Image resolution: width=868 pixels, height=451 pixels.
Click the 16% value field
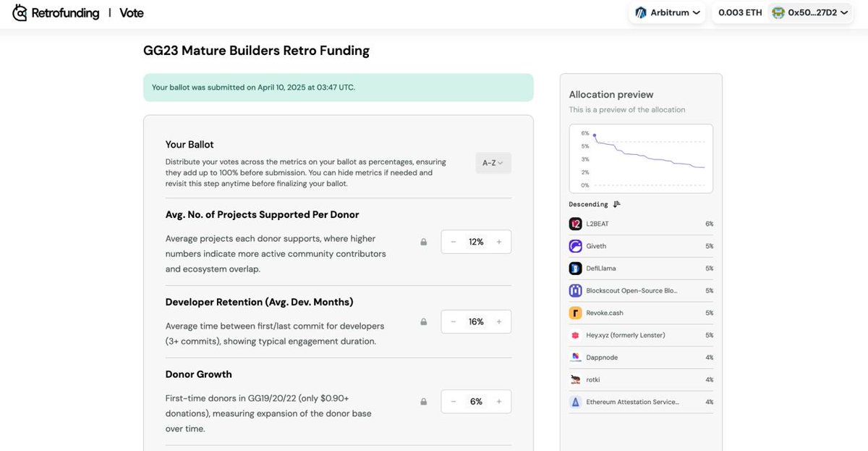(x=476, y=321)
